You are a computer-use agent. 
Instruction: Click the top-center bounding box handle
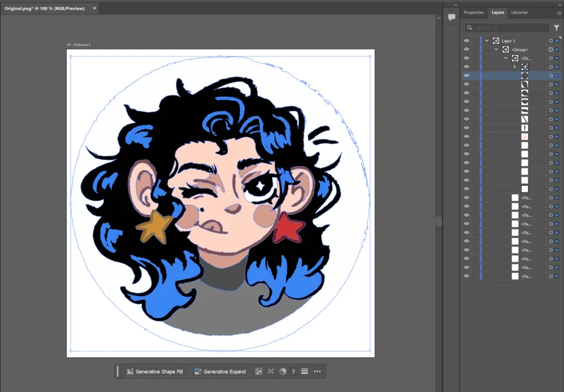[220, 56]
